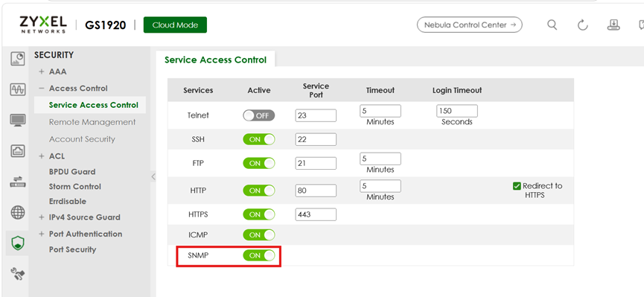The width and height of the screenshot is (644, 297).
Task: Select Service Access Control menu item
Action: tap(93, 105)
